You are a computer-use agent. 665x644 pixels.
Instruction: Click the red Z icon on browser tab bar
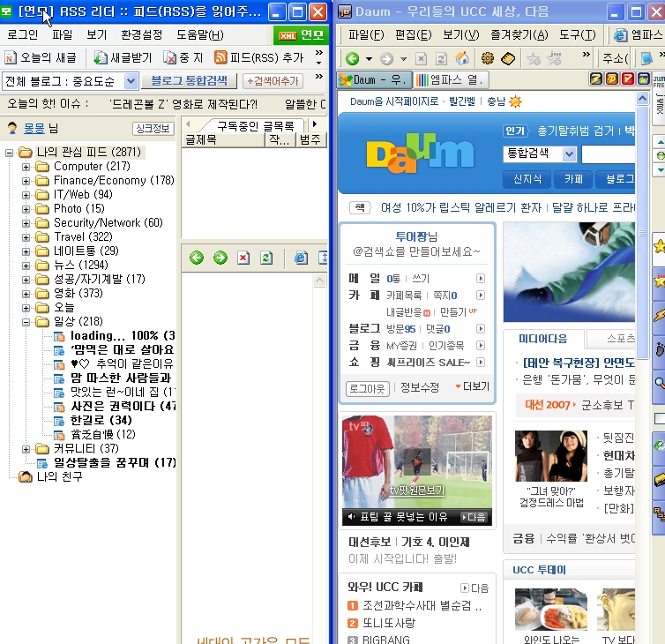[628, 79]
